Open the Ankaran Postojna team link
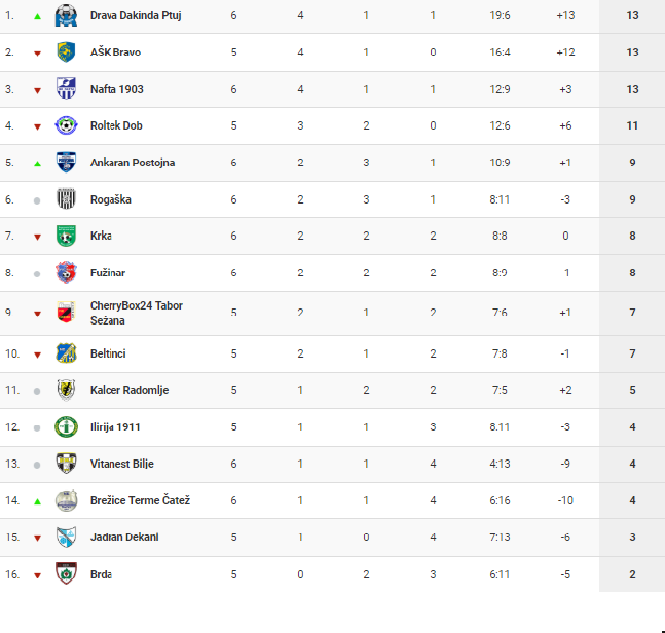This screenshot has width=665, height=633. point(132,163)
